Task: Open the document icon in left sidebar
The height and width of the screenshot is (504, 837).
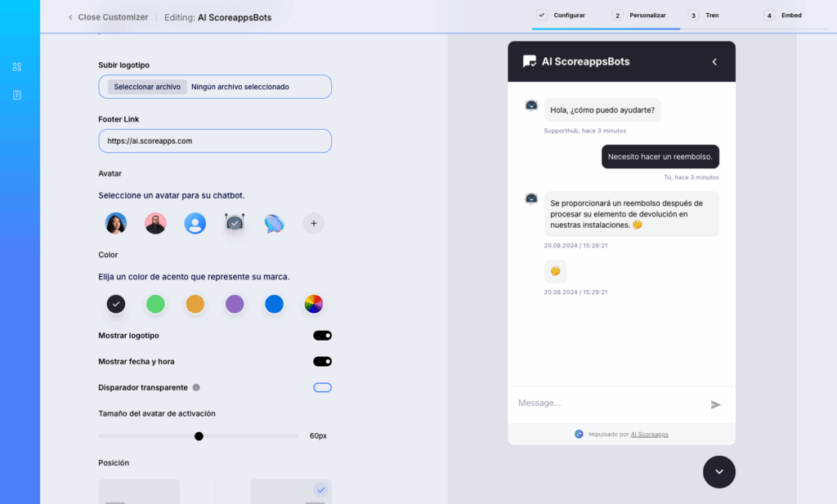Action: [x=17, y=95]
